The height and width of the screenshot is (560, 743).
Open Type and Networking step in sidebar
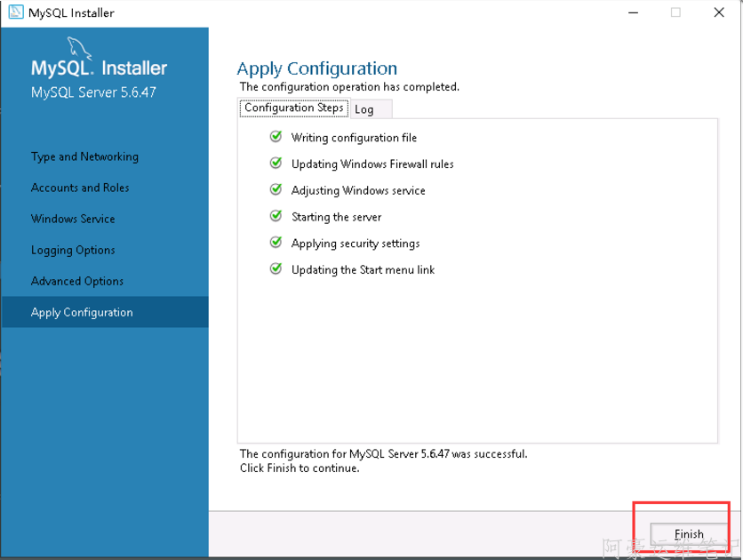[84, 156]
